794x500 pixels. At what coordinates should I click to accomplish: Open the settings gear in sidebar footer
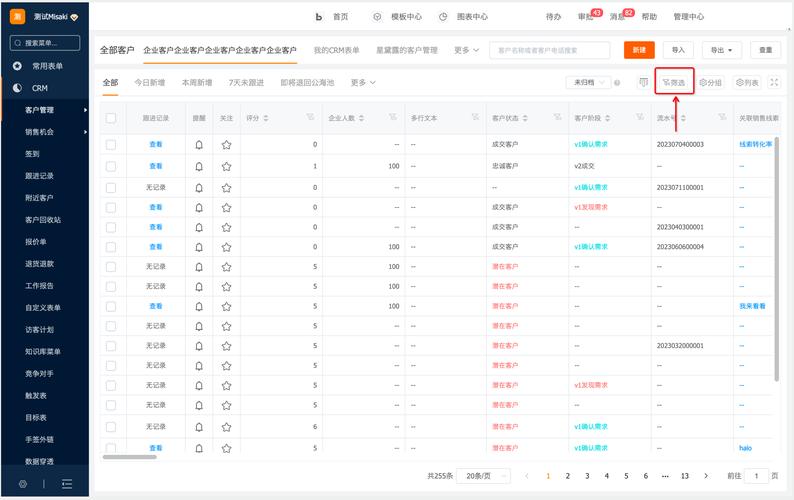click(x=23, y=484)
